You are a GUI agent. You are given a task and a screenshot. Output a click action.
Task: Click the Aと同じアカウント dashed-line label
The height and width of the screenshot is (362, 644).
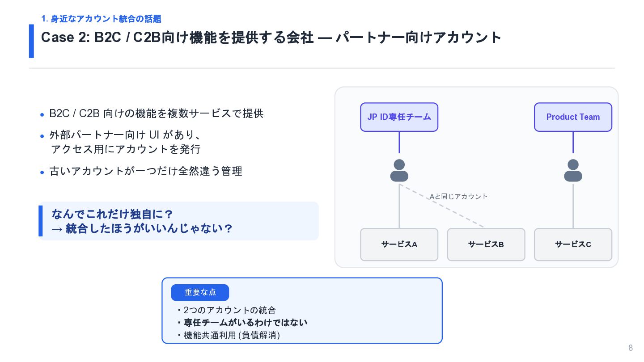point(458,196)
